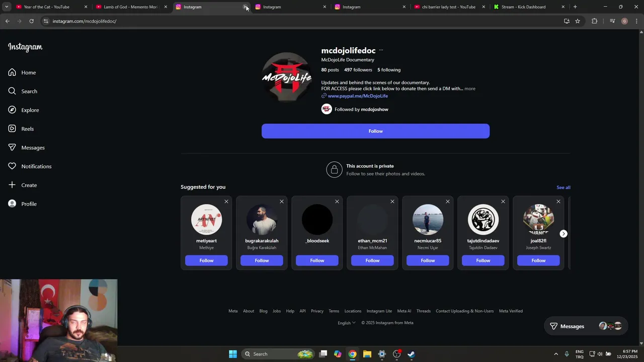Open the Threads footer link
The image size is (644, 362).
pyautogui.click(x=424, y=311)
